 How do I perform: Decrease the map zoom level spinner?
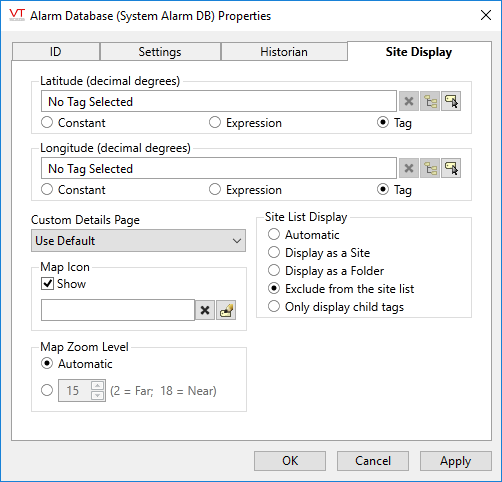(97, 395)
